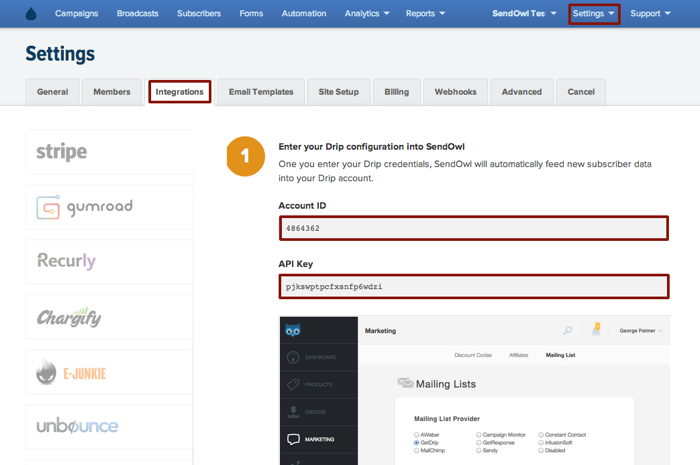The height and width of the screenshot is (465, 700).
Task: Open the SendOwl notification bell
Action: [596, 330]
